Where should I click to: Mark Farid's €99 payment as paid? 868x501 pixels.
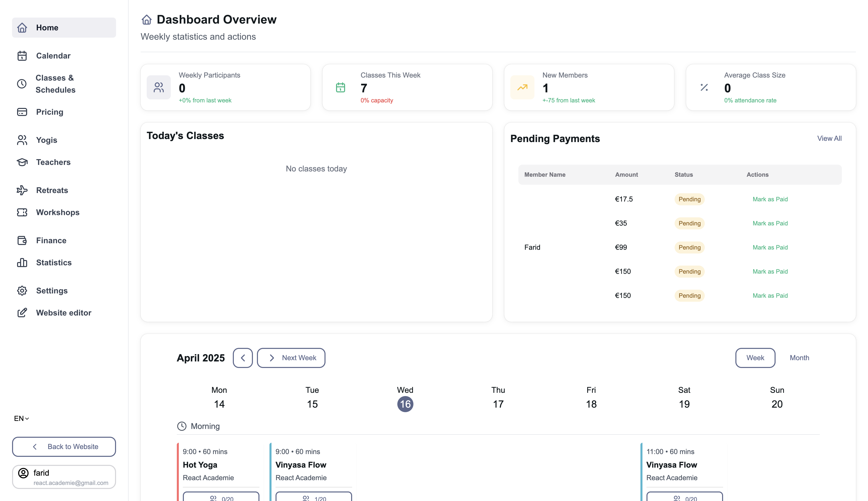(770, 247)
